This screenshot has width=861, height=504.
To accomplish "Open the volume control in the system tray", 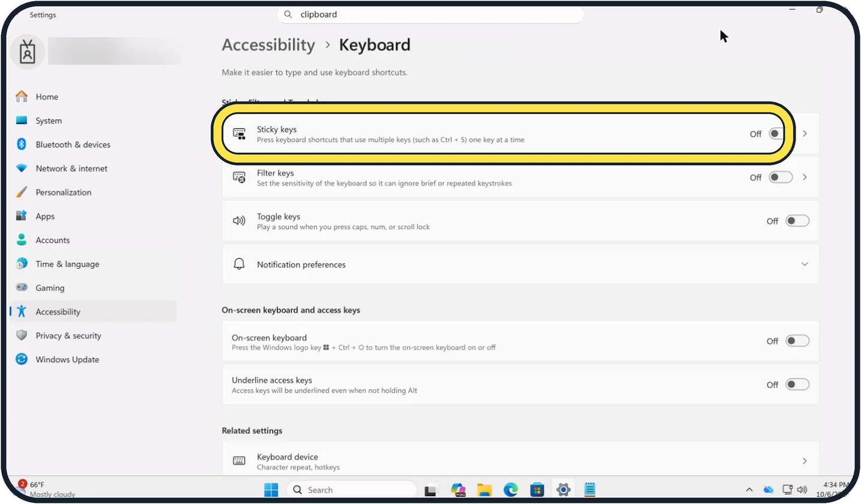I will (x=801, y=490).
